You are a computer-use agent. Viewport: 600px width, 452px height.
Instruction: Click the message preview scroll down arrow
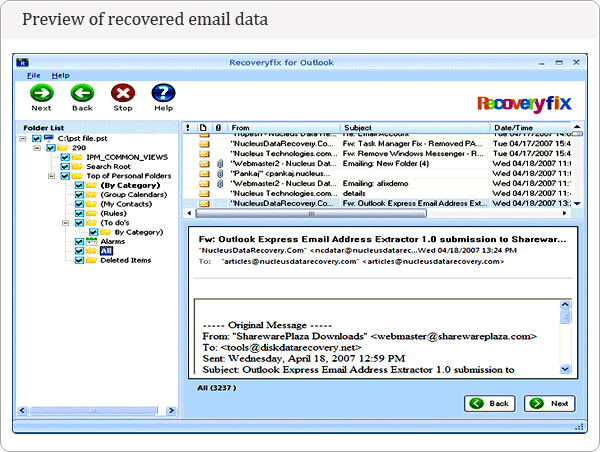565,369
